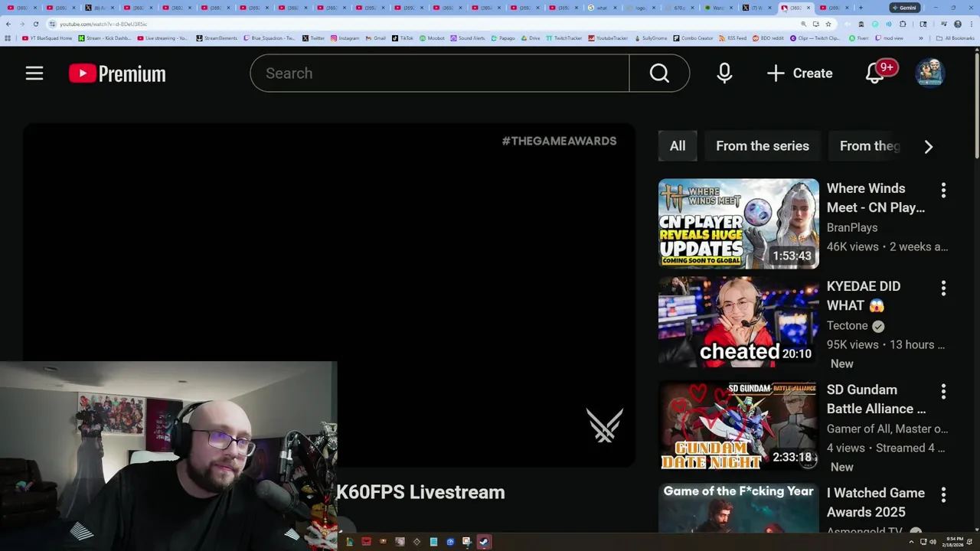Image resolution: width=980 pixels, height=551 pixels.
Task: Open more options for KYEDAE DID WHAT video
Action: tap(943, 288)
